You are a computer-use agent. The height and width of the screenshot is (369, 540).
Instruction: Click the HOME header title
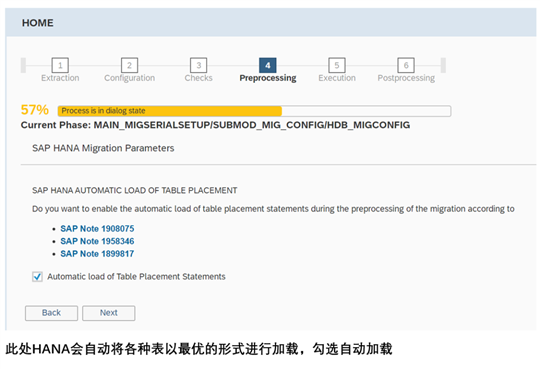coord(38,23)
